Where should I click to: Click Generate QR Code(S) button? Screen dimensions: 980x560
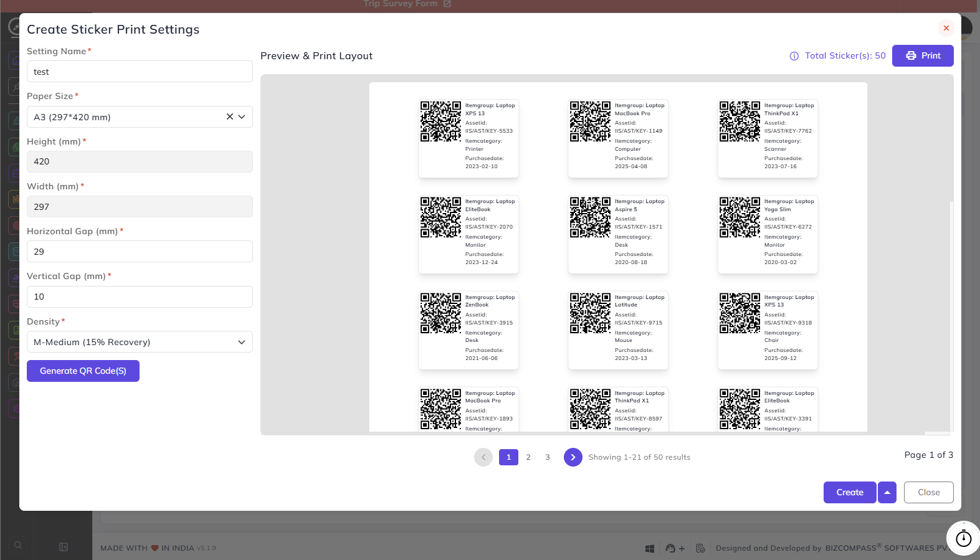click(x=83, y=371)
